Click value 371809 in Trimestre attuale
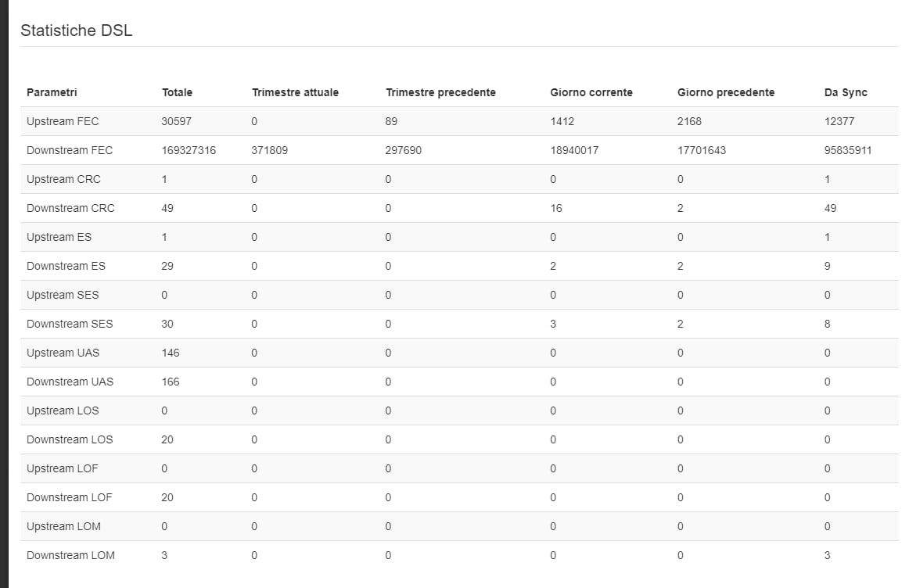The width and height of the screenshot is (909, 588). point(270,150)
